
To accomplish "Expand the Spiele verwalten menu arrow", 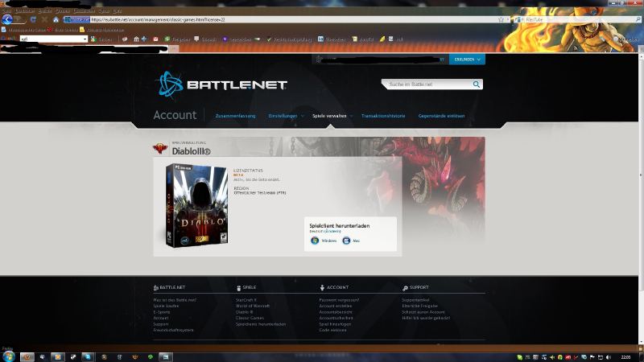I will click(352, 116).
